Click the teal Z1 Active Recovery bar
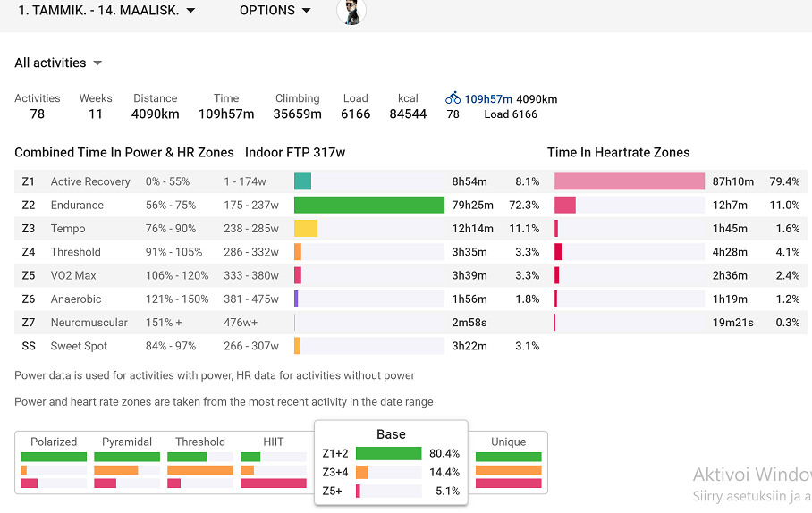Screen dimensions: 812x513 point(302,181)
